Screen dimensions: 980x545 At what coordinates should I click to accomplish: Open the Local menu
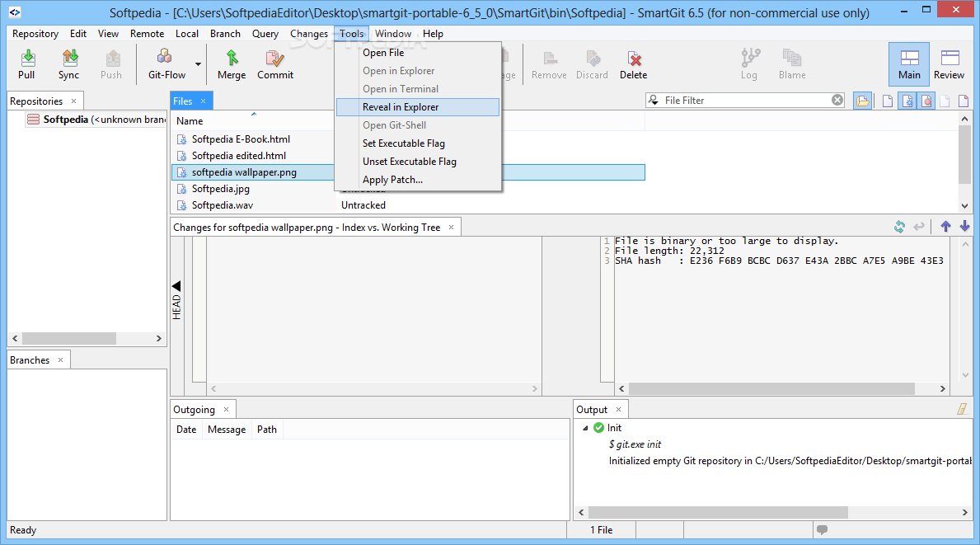tap(187, 34)
